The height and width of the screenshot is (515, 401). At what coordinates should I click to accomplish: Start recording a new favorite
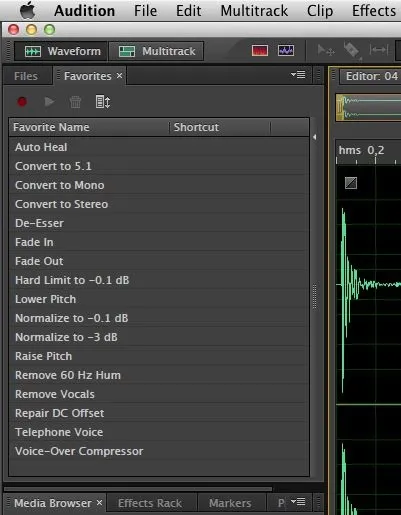22,102
